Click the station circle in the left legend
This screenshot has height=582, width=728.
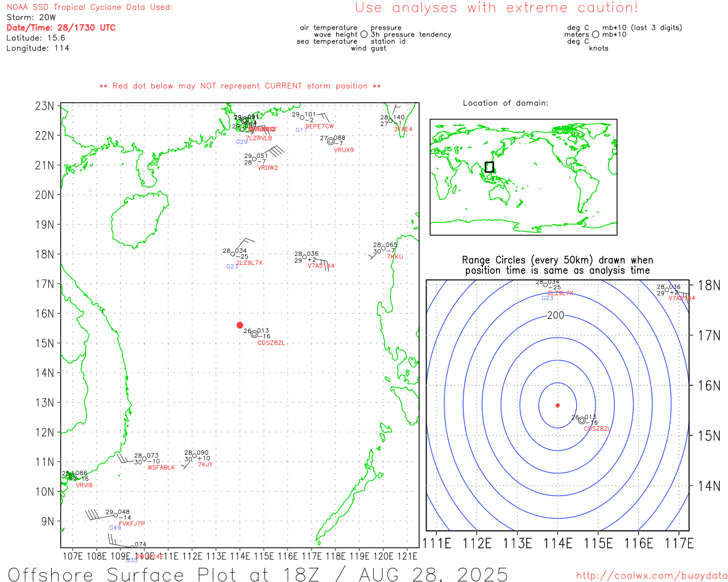pyautogui.click(x=364, y=34)
